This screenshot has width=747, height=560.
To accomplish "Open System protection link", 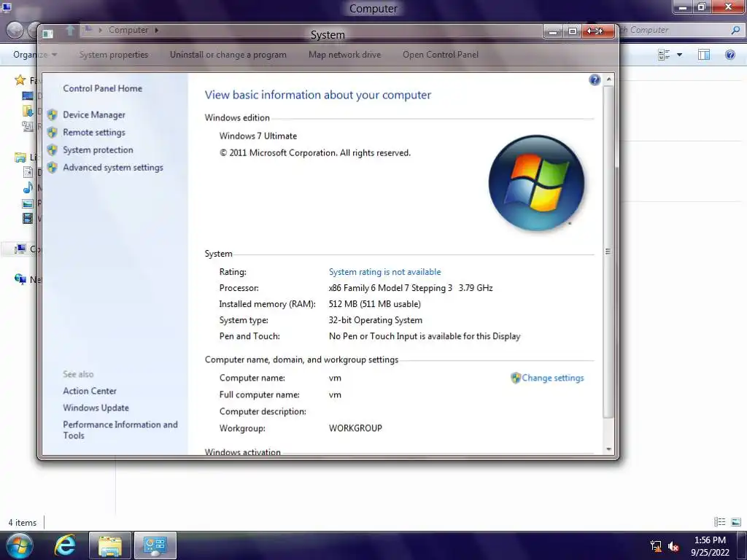I will pos(98,150).
